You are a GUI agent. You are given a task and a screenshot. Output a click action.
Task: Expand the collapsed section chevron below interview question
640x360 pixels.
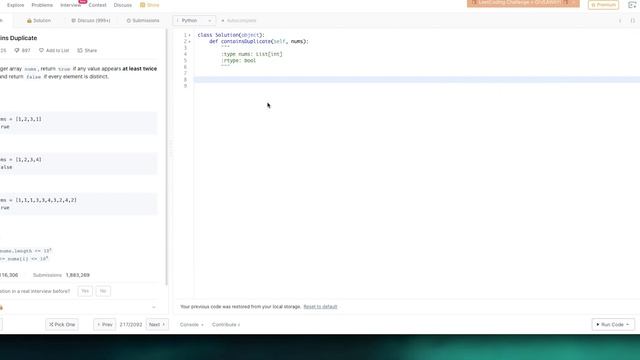click(154, 307)
